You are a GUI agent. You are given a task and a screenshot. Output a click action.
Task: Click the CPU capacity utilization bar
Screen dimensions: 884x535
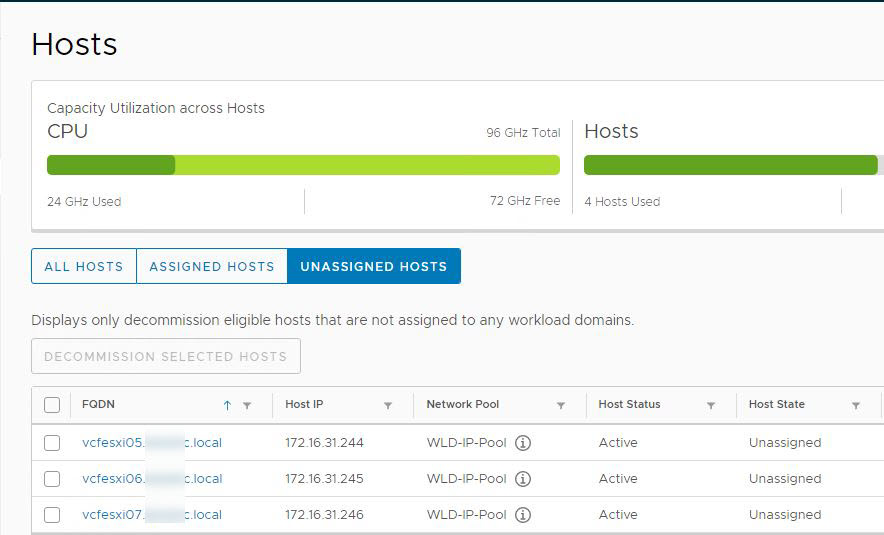coord(303,165)
